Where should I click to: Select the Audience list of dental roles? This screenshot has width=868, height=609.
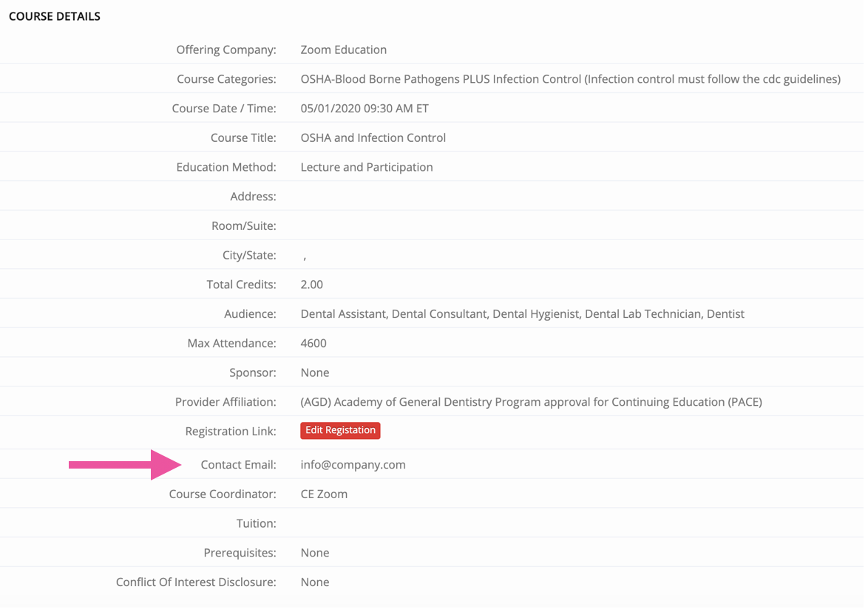[523, 313]
